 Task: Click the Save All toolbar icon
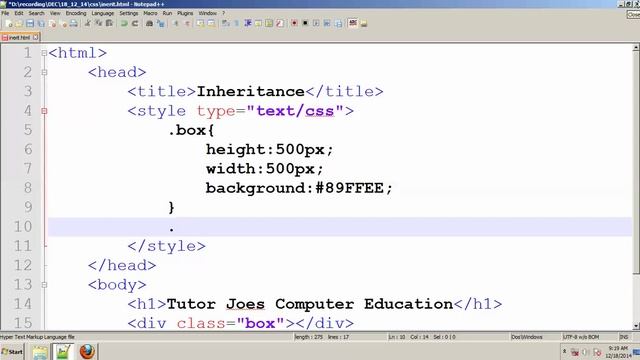click(x=41, y=23)
